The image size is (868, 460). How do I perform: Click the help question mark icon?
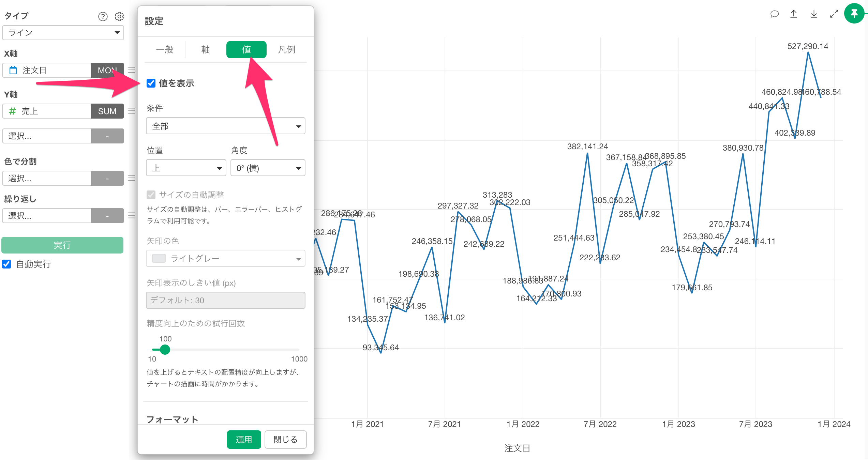[103, 16]
